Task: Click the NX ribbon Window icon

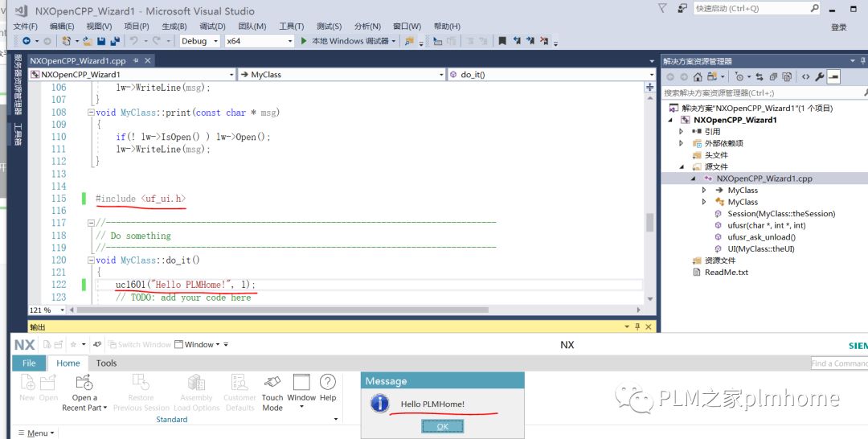Action: click(x=301, y=382)
